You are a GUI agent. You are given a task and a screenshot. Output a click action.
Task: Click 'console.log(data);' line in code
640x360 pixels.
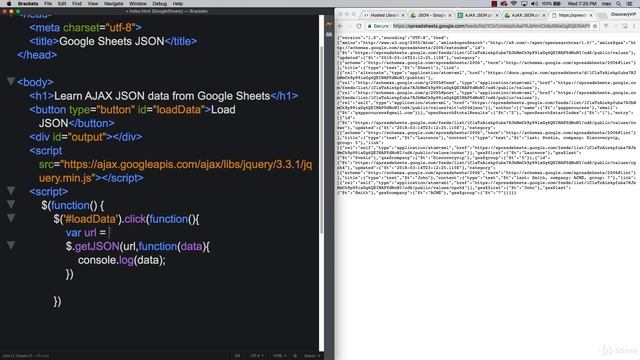point(122,260)
